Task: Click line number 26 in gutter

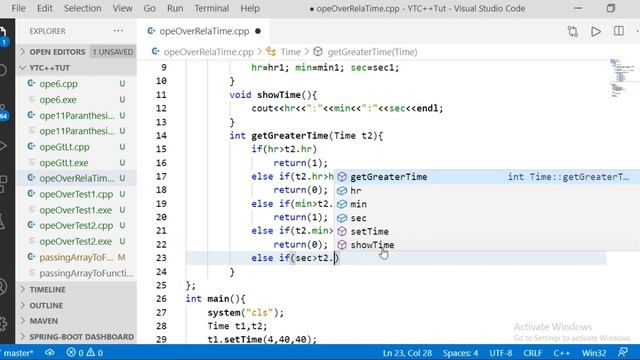Action: click(161, 299)
